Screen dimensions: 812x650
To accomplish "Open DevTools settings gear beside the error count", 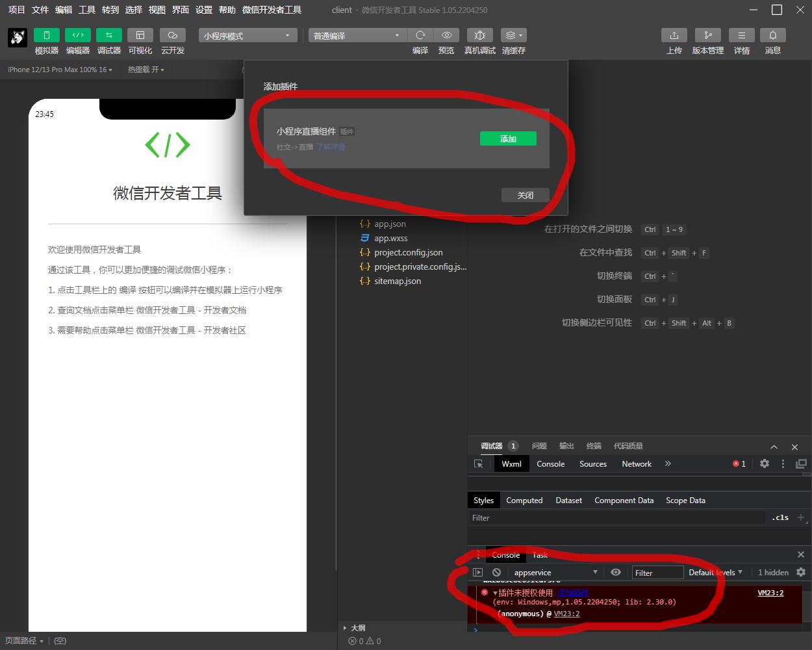I will pyautogui.click(x=765, y=463).
